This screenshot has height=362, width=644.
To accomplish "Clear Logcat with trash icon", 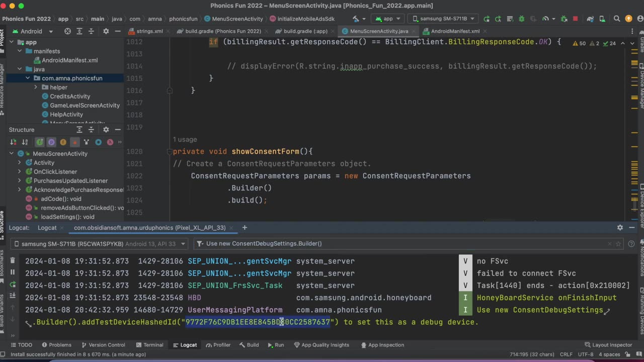I will 13,260.
